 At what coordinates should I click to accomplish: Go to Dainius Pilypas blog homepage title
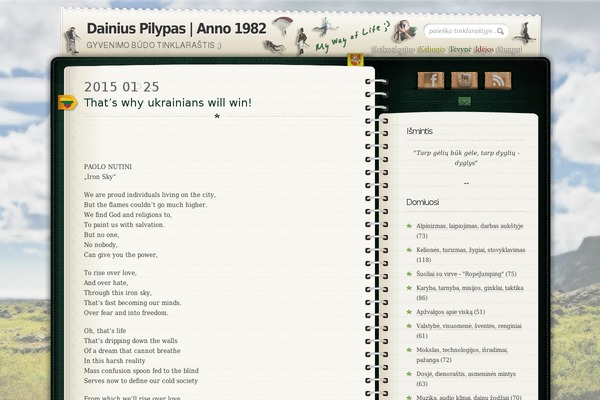(x=176, y=29)
